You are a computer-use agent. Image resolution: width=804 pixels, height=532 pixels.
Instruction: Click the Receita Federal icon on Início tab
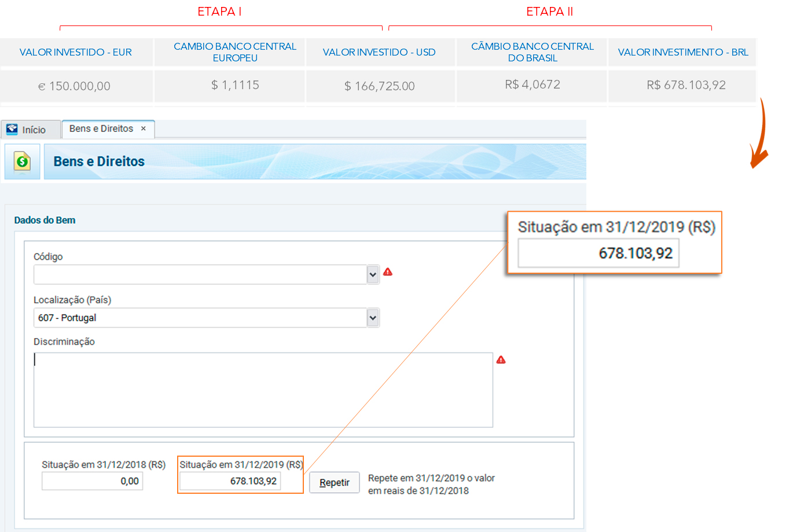click(12, 129)
